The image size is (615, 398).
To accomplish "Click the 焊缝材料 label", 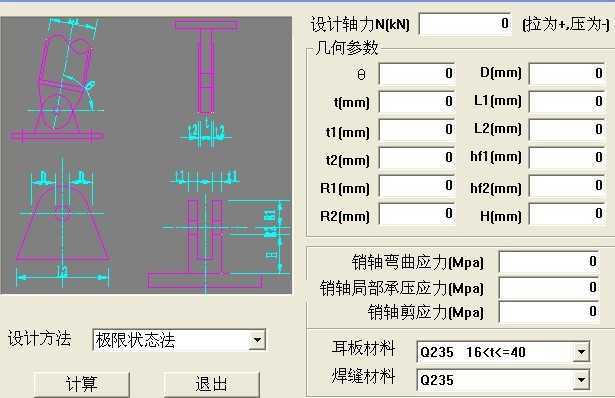I will (363, 376).
